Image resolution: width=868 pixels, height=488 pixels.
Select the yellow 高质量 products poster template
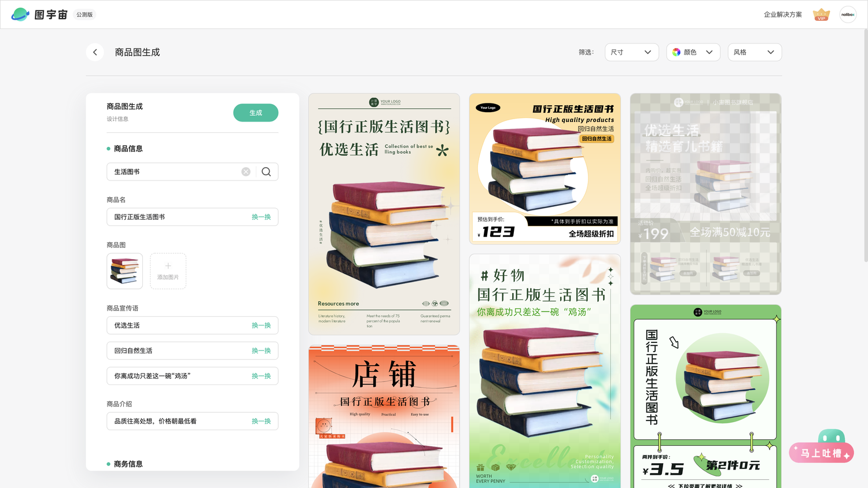coord(545,169)
